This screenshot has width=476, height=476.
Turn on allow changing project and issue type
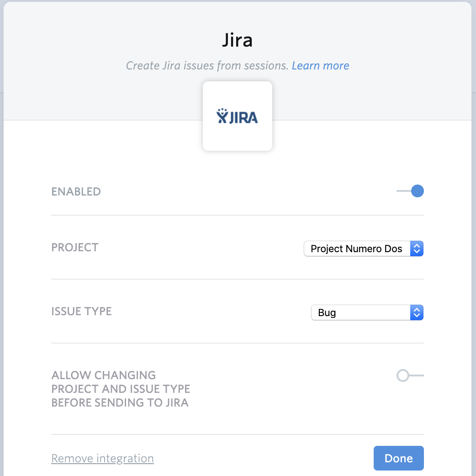pyautogui.click(x=402, y=376)
